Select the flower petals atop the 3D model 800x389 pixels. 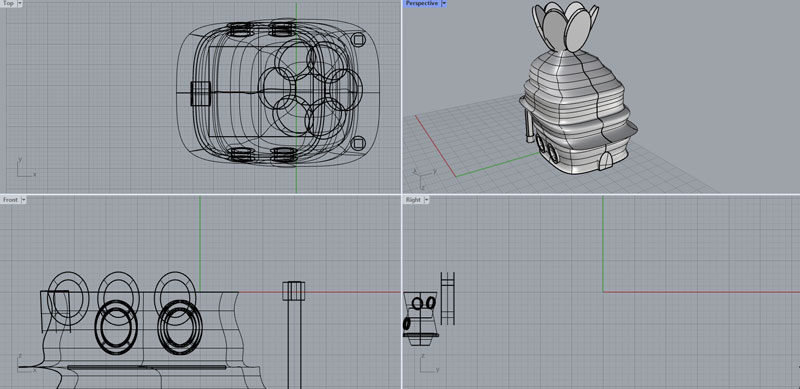point(565,26)
